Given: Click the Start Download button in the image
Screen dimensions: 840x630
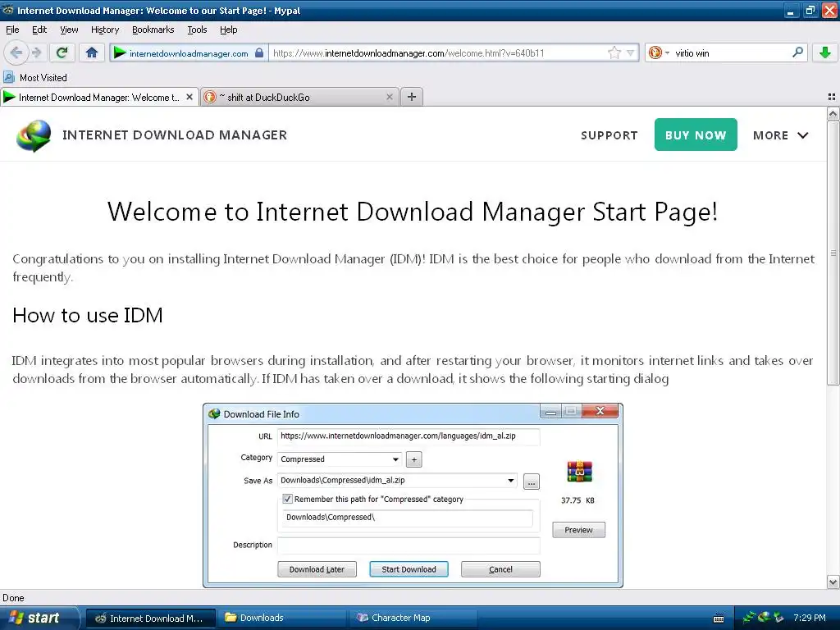Looking at the screenshot, I should pyautogui.click(x=409, y=569).
